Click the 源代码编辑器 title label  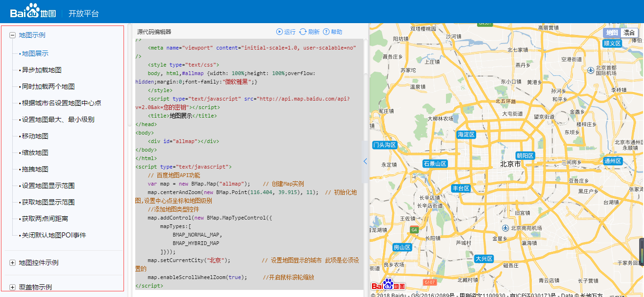click(x=154, y=32)
